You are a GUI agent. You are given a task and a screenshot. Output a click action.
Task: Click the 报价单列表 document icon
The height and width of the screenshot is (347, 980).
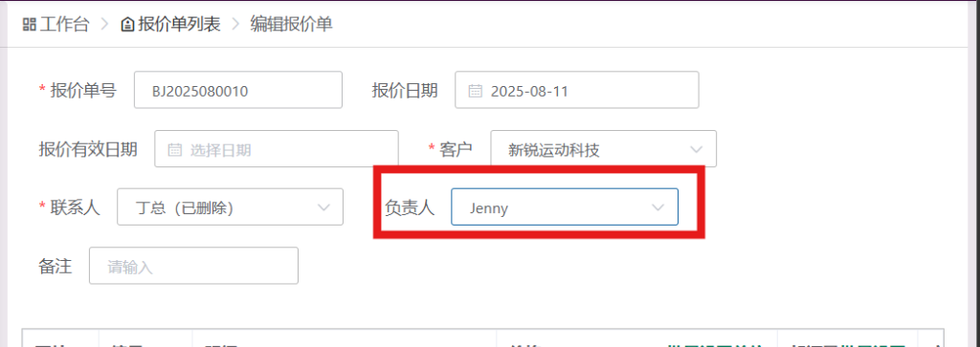[127, 25]
